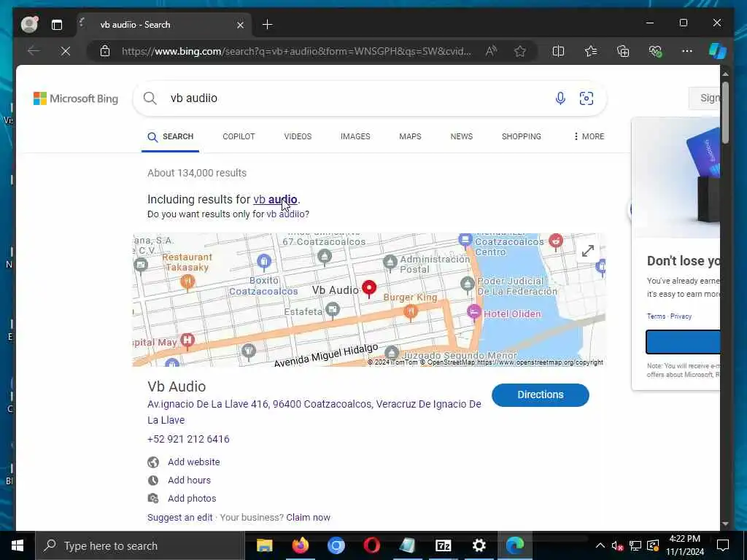Viewport: 747px width, 560px height.
Task: Click Estafeta marker on map
Action: (333, 310)
